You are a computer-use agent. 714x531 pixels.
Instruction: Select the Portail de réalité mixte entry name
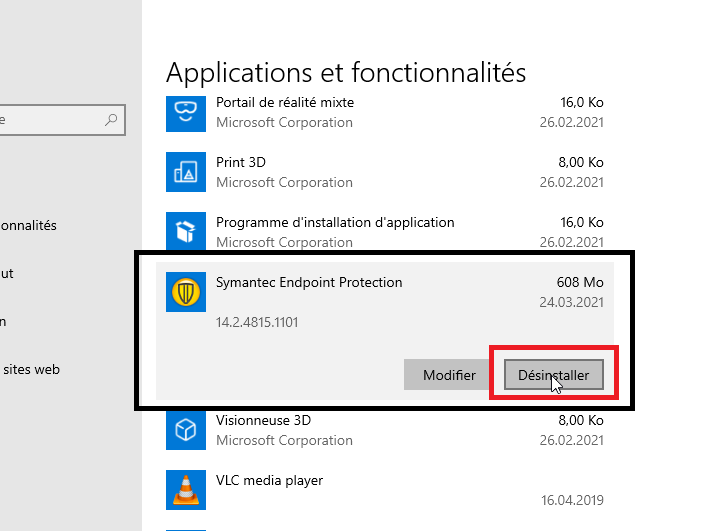click(285, 102)
